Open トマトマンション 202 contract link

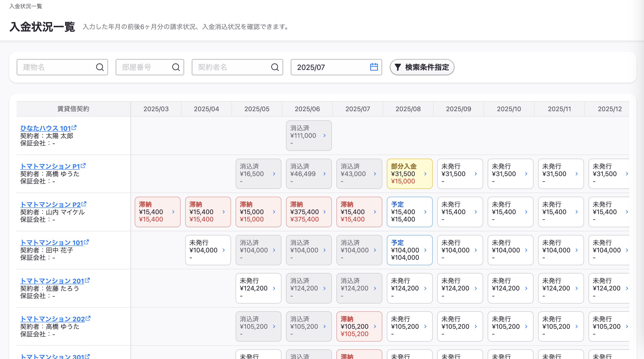(53, 319)
